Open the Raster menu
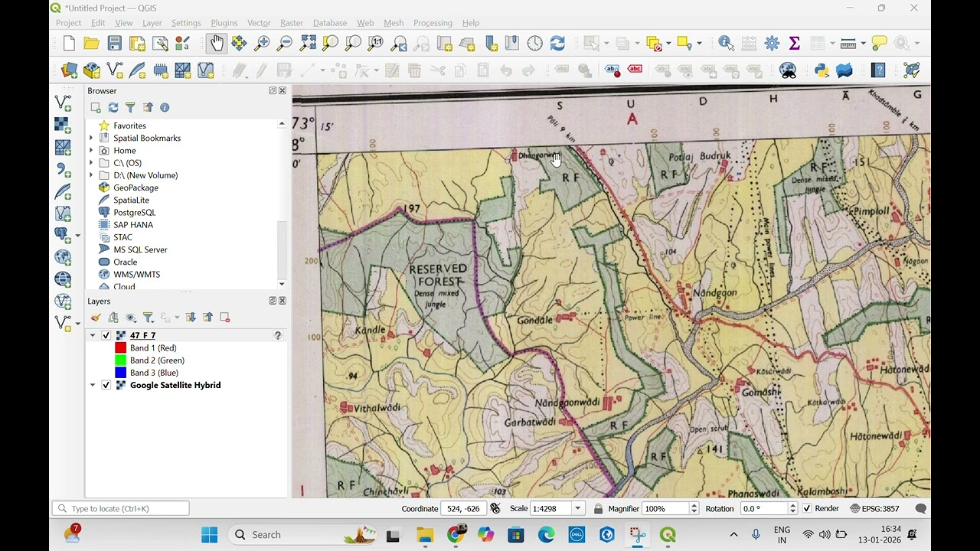The height and width of the screenshot is (551, 980). 292,23
